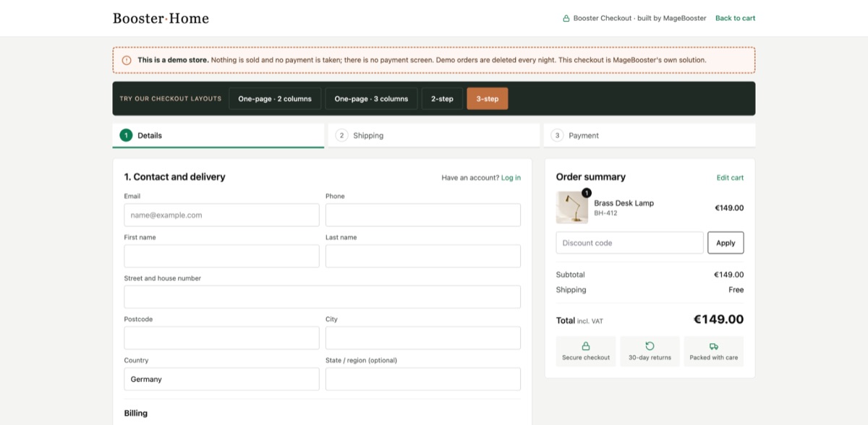Choose the 2-step checkout layout

[442, 98]
